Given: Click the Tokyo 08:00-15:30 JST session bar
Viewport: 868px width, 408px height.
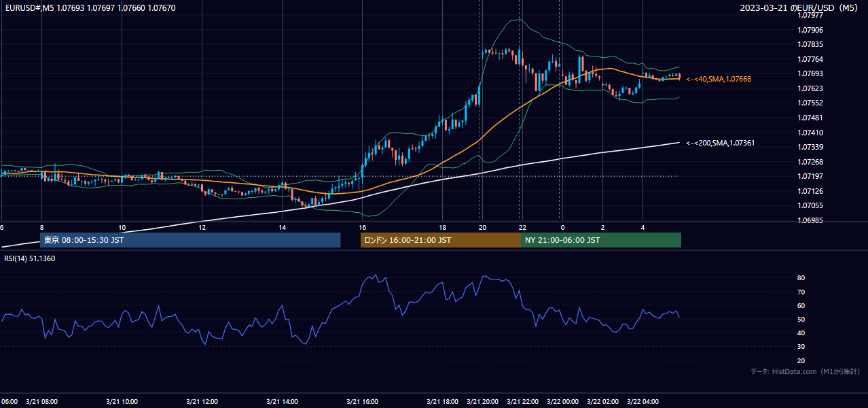Looking at the screenshot, I should point(190,240).
